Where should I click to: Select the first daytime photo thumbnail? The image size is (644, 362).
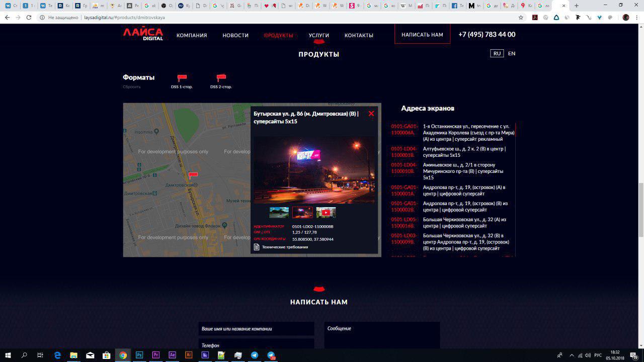pyautogui.click(x=279, y=213)
